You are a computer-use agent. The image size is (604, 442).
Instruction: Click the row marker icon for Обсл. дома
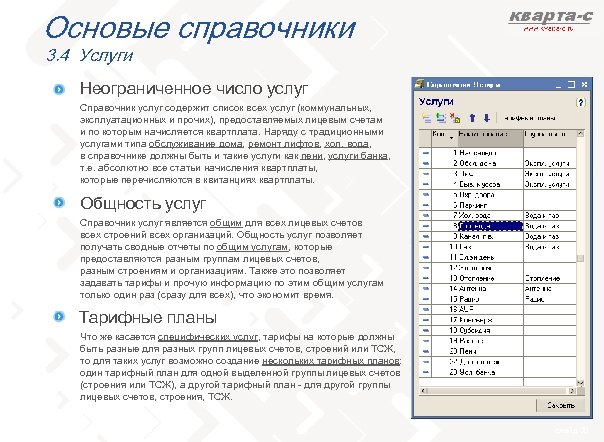pyautogui.click(x=425, y=163)
